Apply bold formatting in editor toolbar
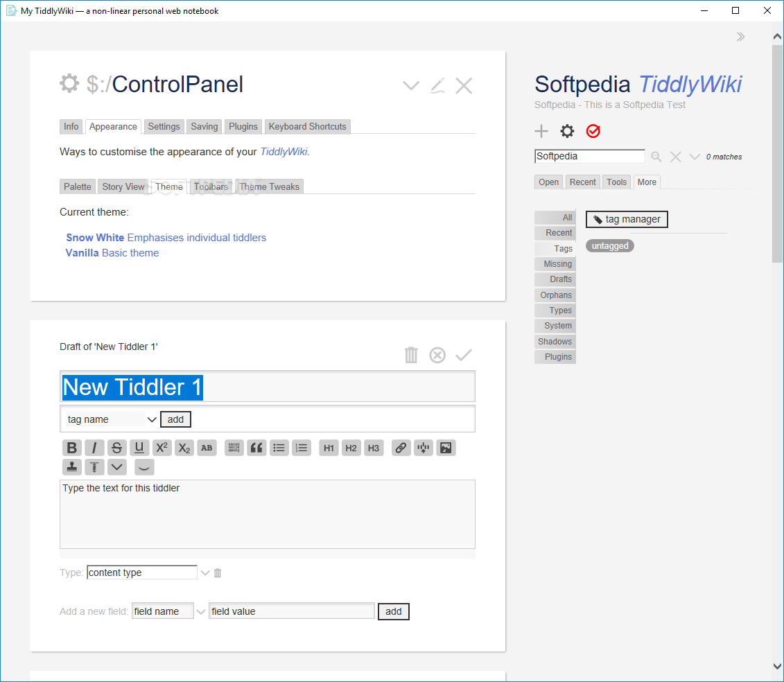 [x=72, y=448]
